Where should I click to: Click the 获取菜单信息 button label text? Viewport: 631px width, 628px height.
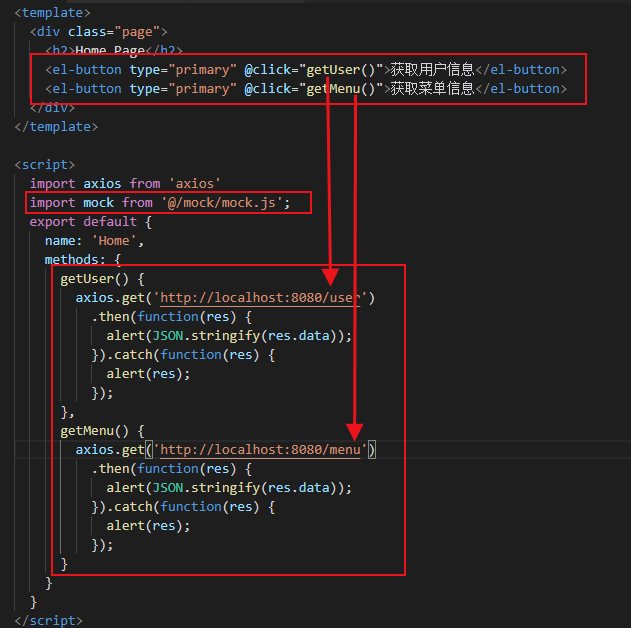[x=433, y=89]
